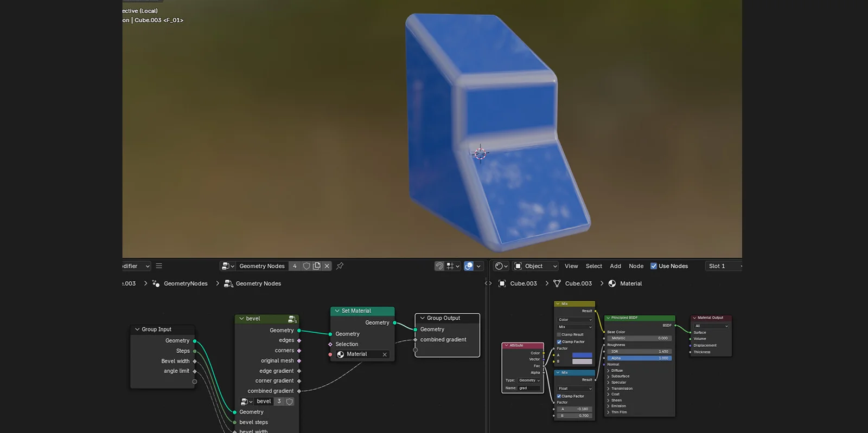Screen dimensions: 868x433
Task: Open the Mix blend mode dropdown
Action: (x=575, y=327)
